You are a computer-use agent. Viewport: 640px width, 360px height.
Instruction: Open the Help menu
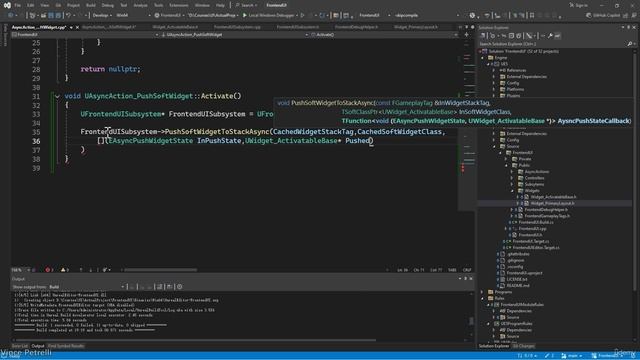[220, 5]
